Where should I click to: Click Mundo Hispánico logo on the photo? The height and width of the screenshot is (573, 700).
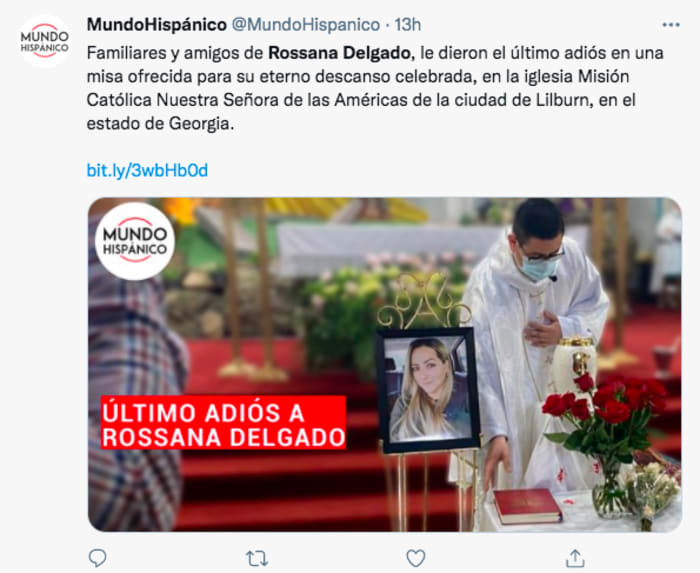pos(135,241)
